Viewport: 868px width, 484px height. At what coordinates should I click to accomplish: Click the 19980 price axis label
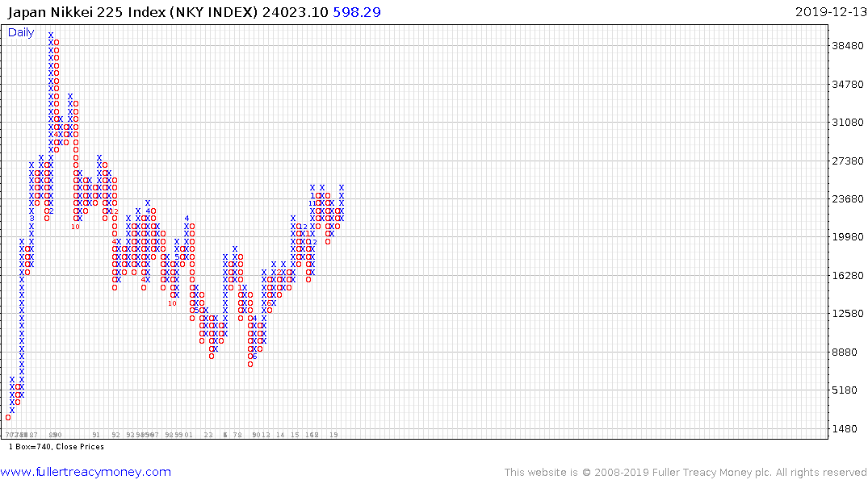click(x=848, y=236)
